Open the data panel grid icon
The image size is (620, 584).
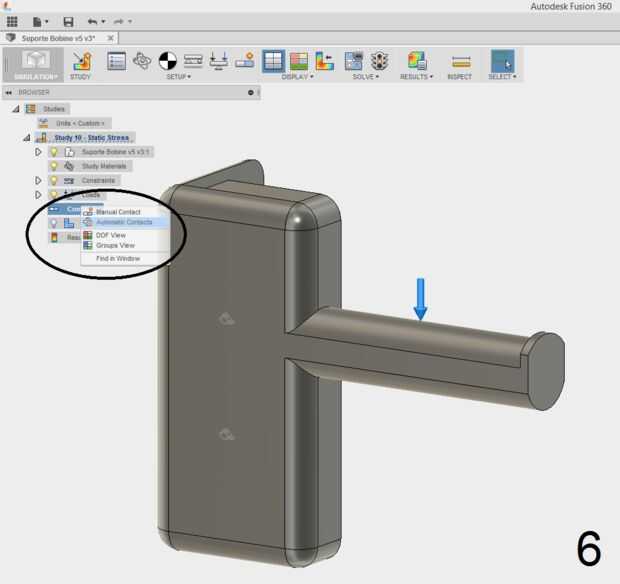12,21
